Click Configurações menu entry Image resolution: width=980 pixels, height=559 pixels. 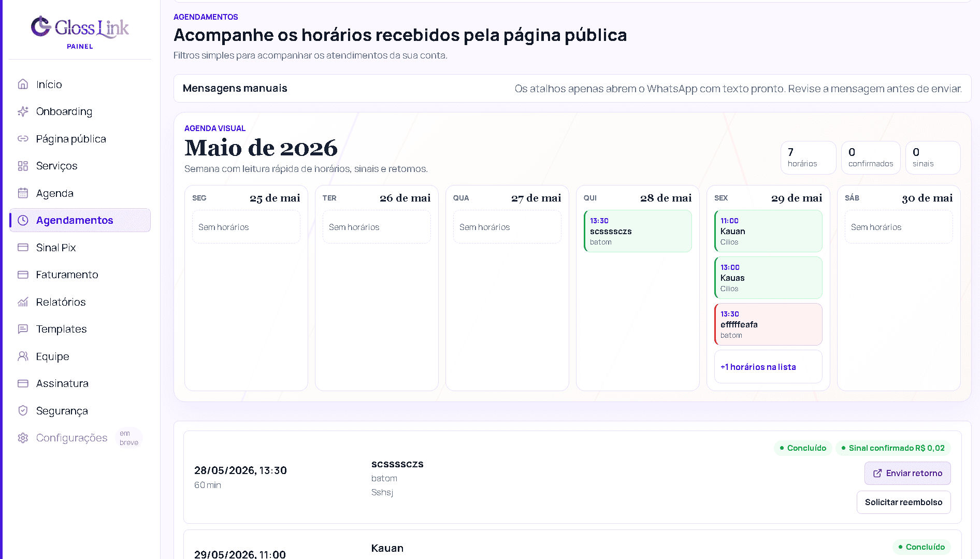coord(80,438)
